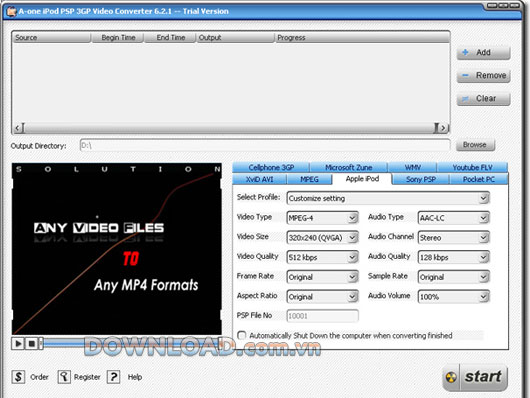Start the video conversion

(475, 377)
